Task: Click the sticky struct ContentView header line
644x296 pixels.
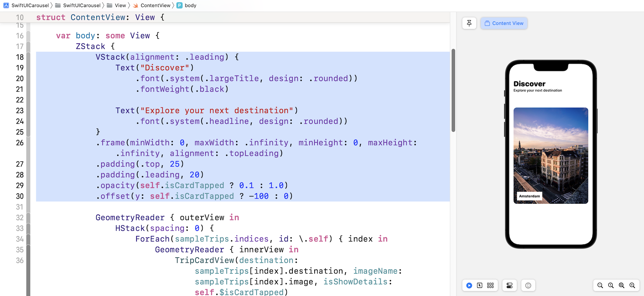Action: tap(100, 17)
